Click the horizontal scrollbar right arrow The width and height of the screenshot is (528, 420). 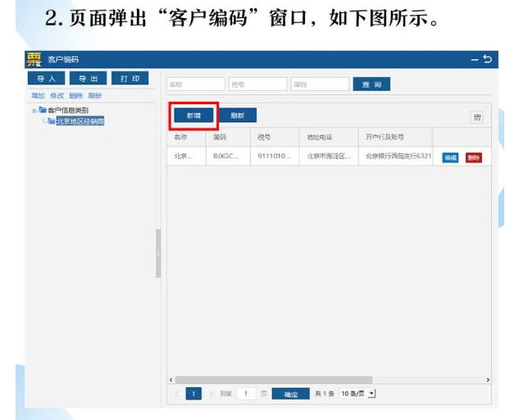click(x=488, y=380)
